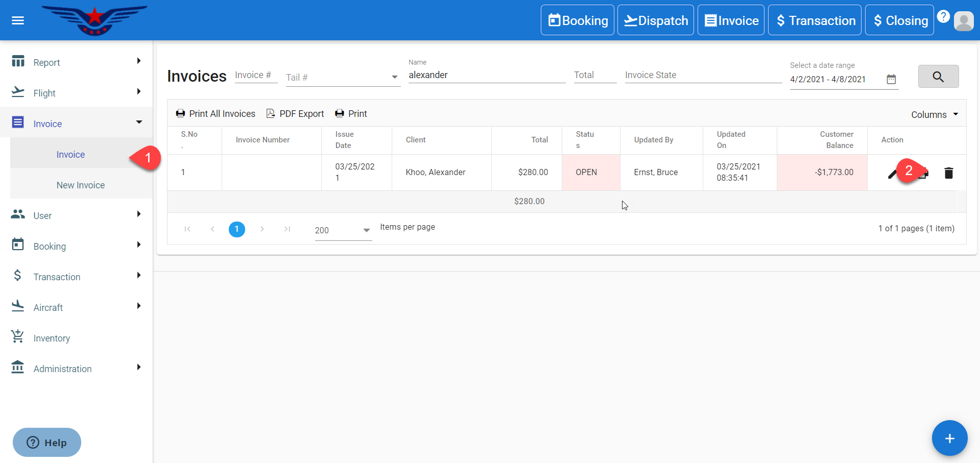Select New Invoice in sidebar

coord(81,185)
